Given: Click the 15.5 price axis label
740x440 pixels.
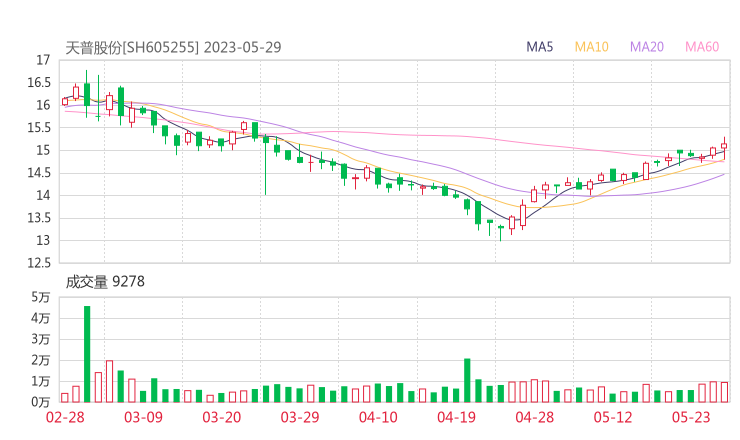Looking at the screenshot, I should (x=39, y=127).
